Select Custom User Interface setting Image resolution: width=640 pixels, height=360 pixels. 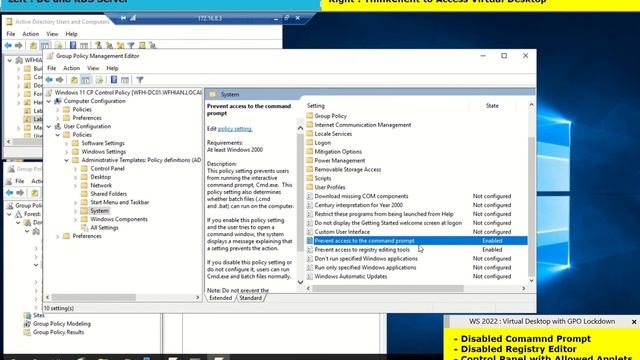click(416, 232)
